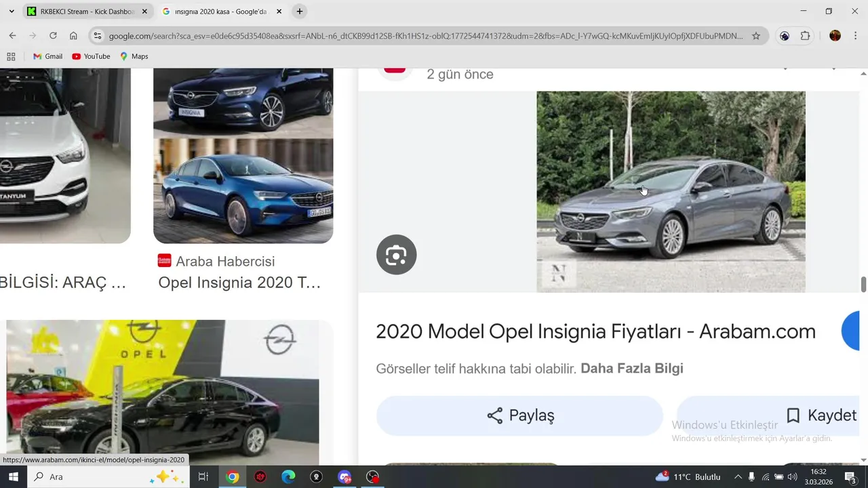Visit the Araba Habercisi source label

(216, 261)
